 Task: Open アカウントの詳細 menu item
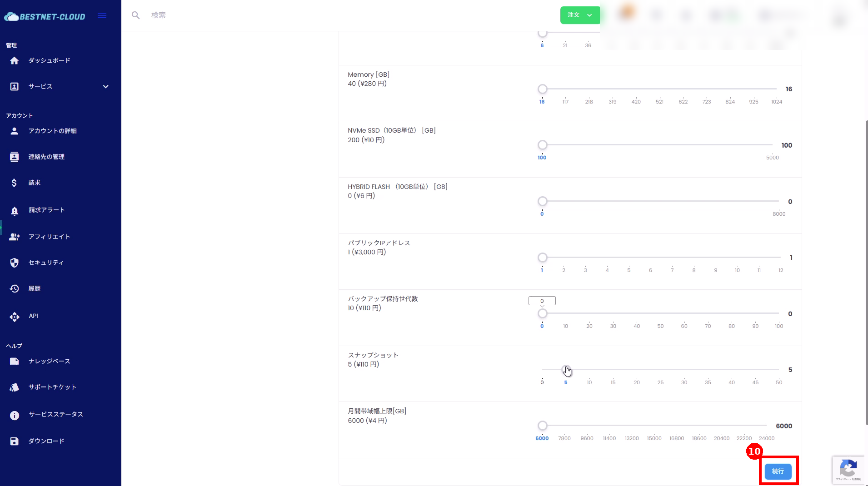tap(52, 131)
